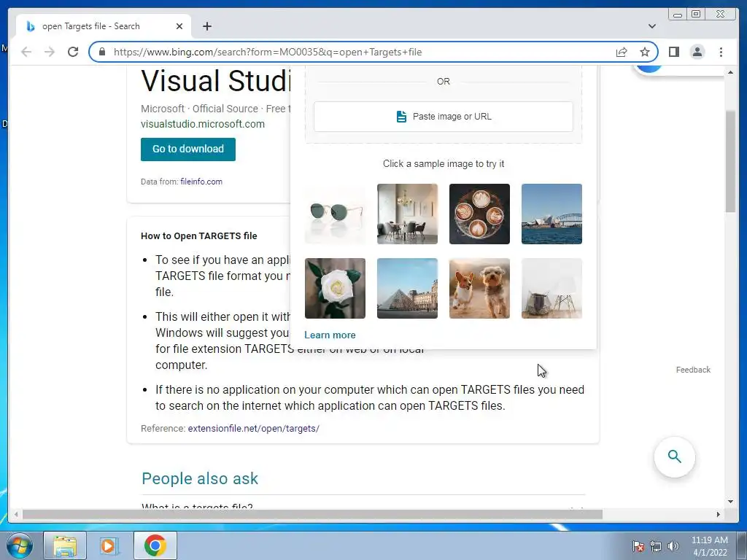This screenshot has width=747, height=560.
Task: Click network tray icon
Action: point(656,546)
